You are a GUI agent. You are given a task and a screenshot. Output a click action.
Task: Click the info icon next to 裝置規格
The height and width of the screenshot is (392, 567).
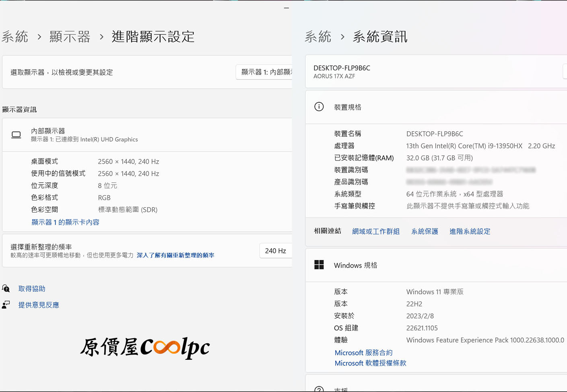pyautogui.click(x=319, y=107)
